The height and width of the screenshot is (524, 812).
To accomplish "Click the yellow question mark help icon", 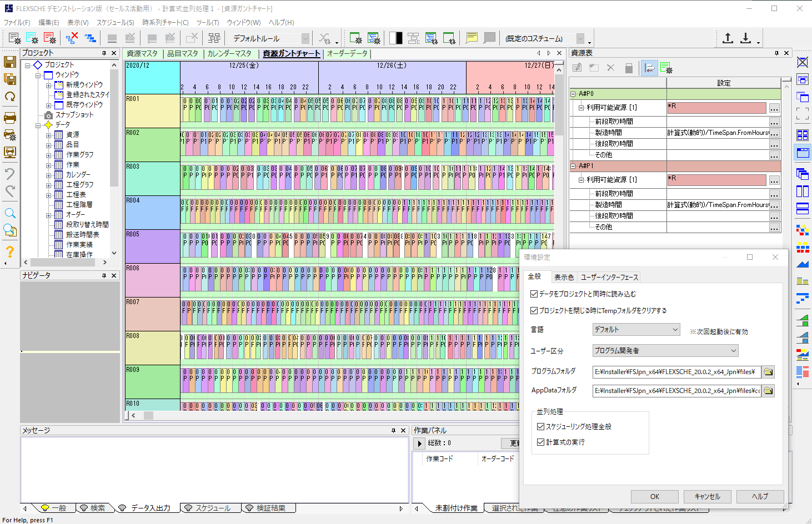I will (x=10, y=251).
